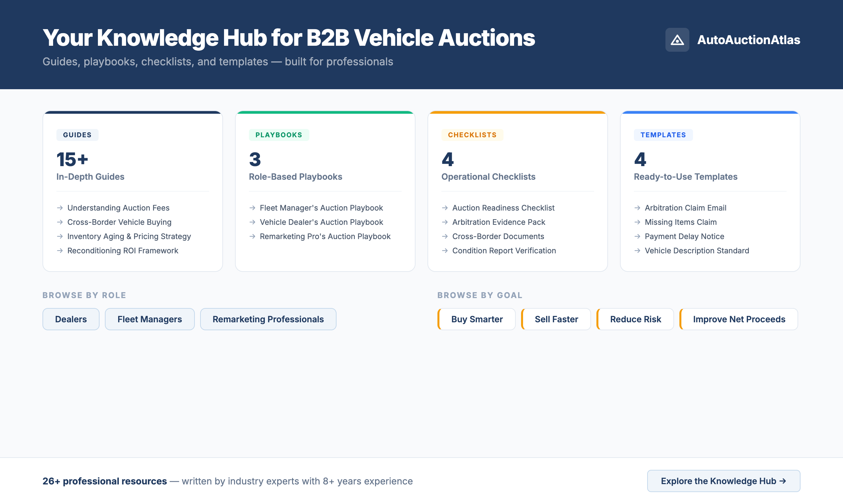The height and width of the screenshot is (504, 843).
Task: Select the GUIDES category badge
Action: tap(77, 135)
